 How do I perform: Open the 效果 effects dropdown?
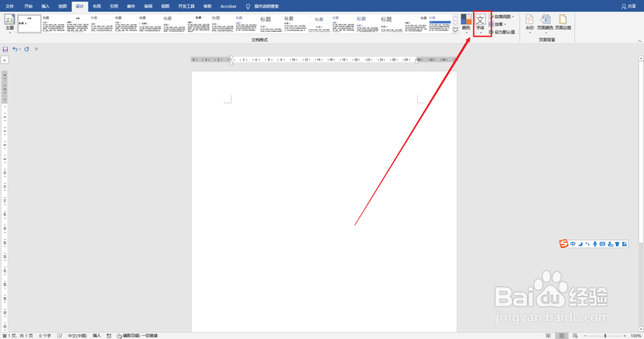(497, 24)
